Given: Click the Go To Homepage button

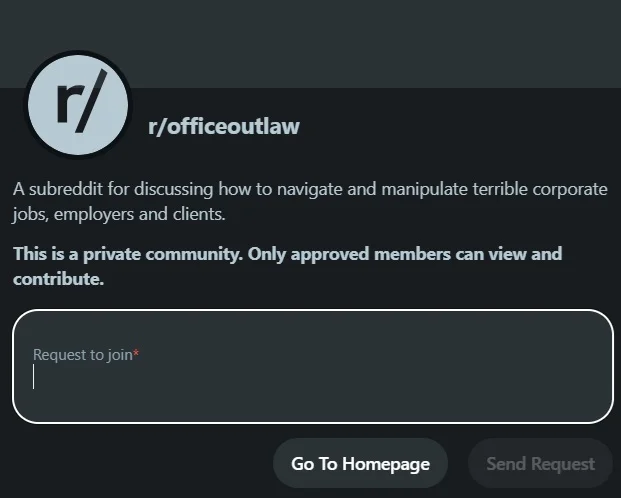Looking at the screenshot, I should coord(360,463).
